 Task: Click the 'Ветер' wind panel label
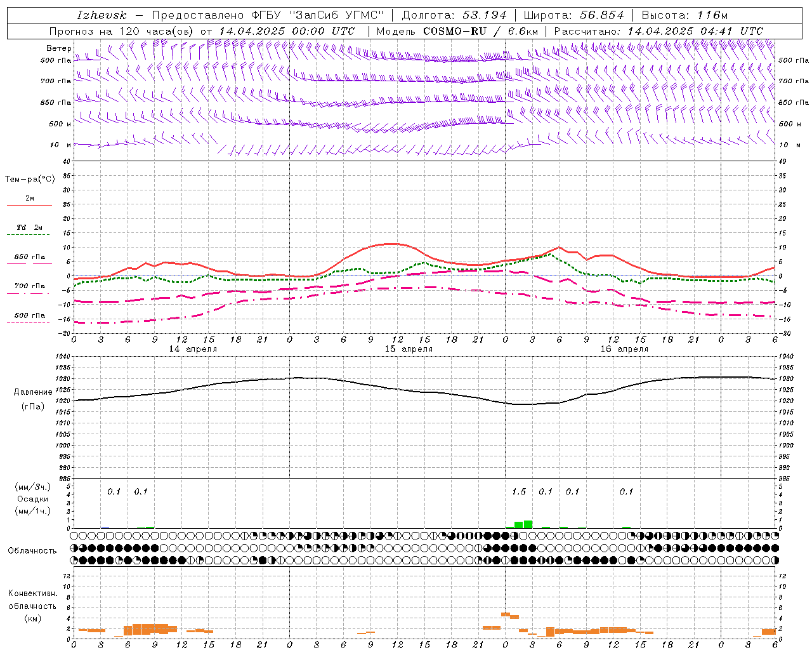tap(59, 48)
